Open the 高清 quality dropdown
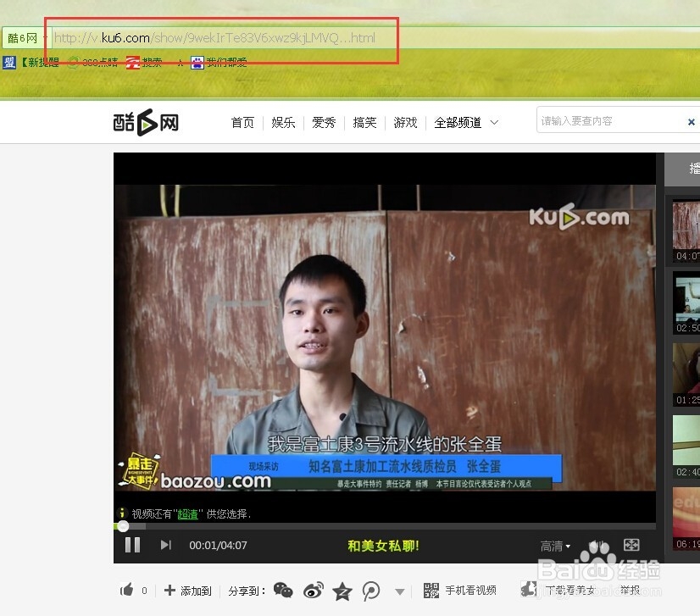 (x=556, y=545)
